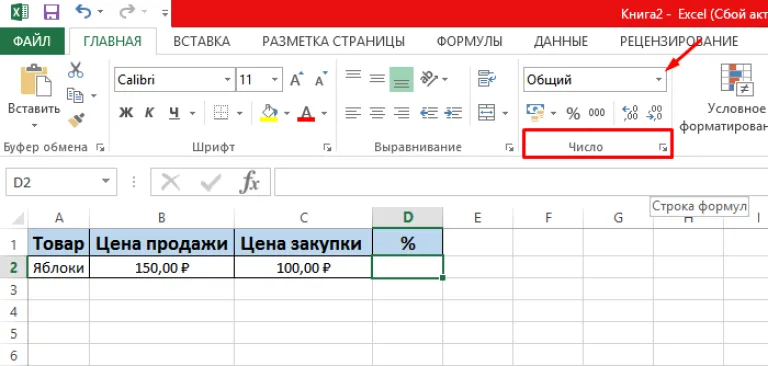Click the Save floppy disk icon
Viewport: 768px width, 366px height.
click(51, 12)
